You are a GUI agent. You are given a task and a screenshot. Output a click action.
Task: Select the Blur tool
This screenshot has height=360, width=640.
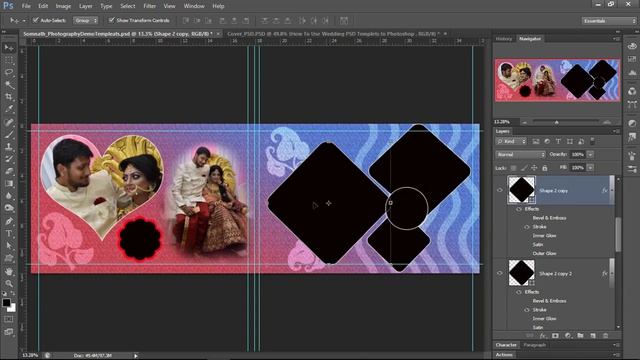pyautogui.click(x=9, y=196)
